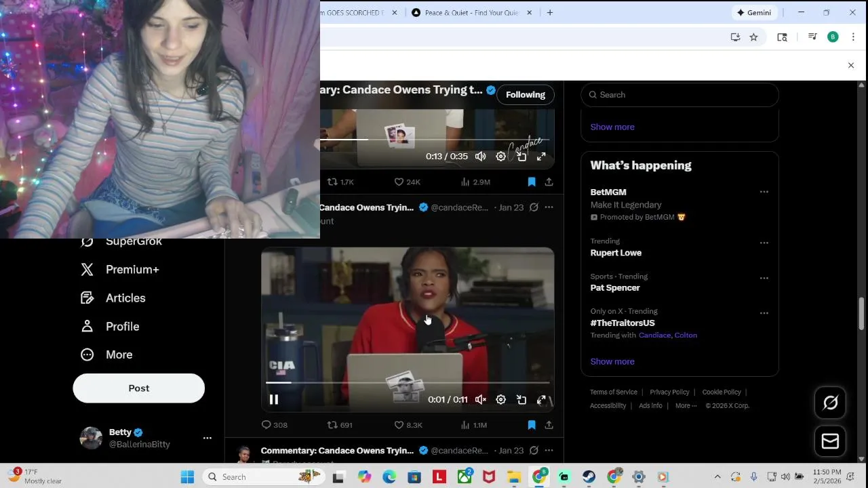The height and width of the screenshot is (488, 868).
Task: Click the page's vertical scrollbar thumb
Action: 862,312
